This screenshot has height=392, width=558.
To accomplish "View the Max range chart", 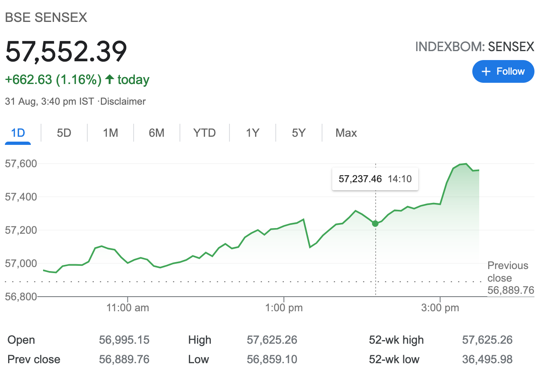I will click(346, 133).
